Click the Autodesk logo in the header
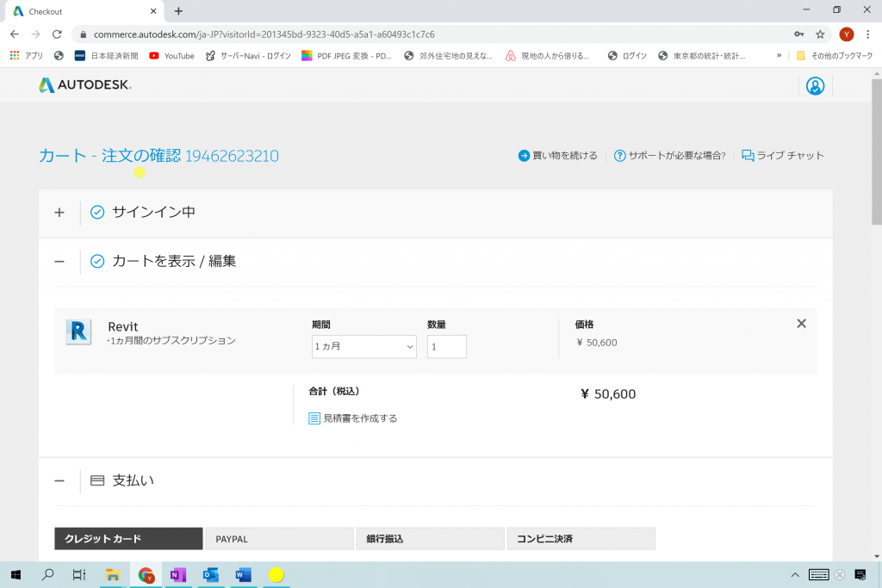This screenshot has width=882, height=588. tap(84, 84)
